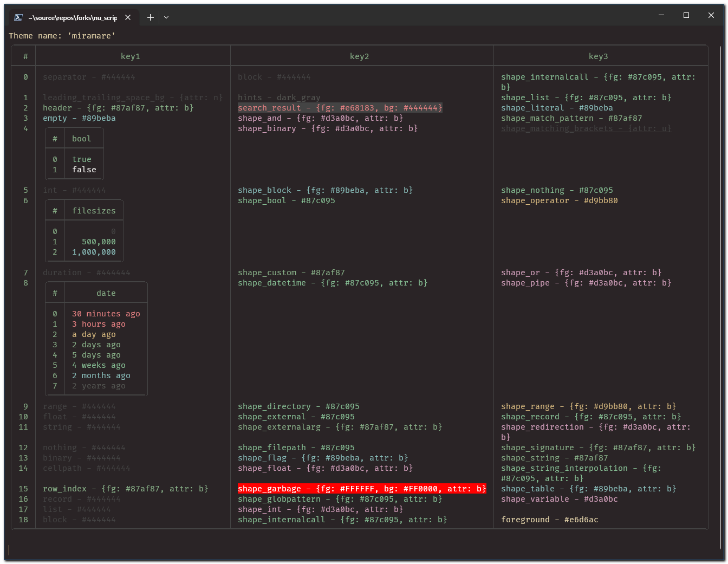Close the nu_scripts terminal tab
This screenshot has width=728, height=564.
pyautogui.click(x=128, y=17)
